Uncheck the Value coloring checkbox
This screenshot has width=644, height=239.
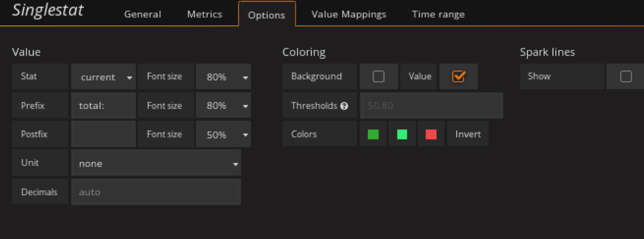click(458, 77)
